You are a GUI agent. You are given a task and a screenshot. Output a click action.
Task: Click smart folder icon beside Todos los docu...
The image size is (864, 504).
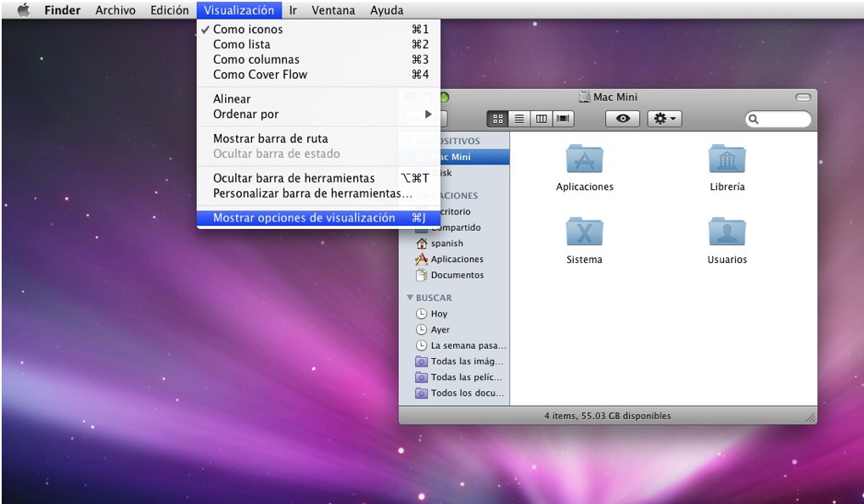click(x=422, y=394)
